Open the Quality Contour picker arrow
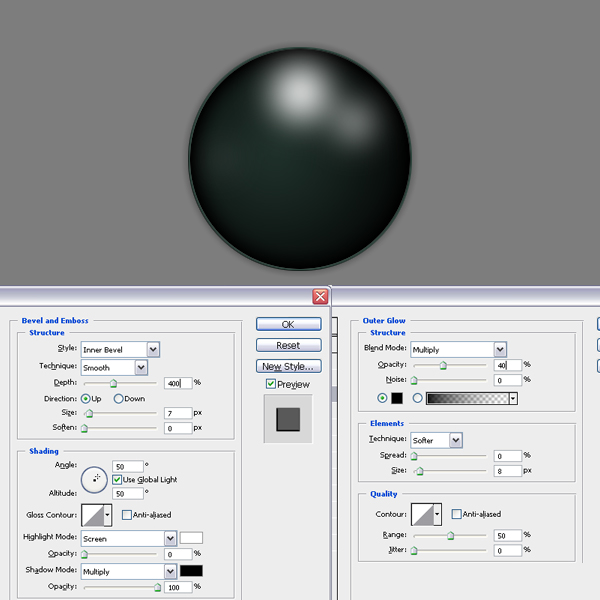The width and height of the screenshot is (600, 600). tap(437, 514)
